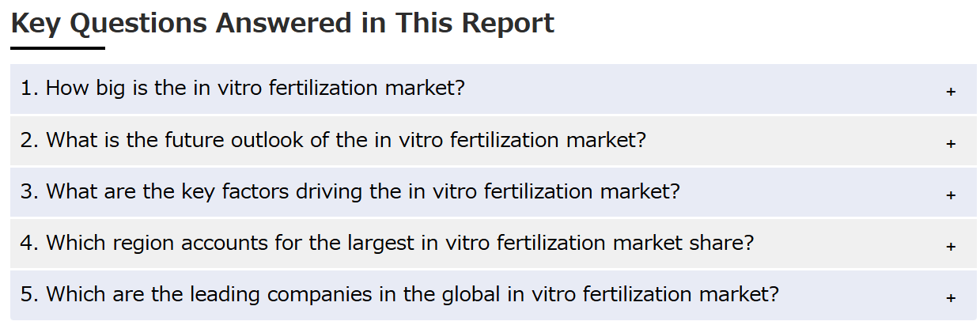Image resolution: width=980 pixels, height=325 pixels.
Task: Open the plus icon on key factors row
Action: 951,195
